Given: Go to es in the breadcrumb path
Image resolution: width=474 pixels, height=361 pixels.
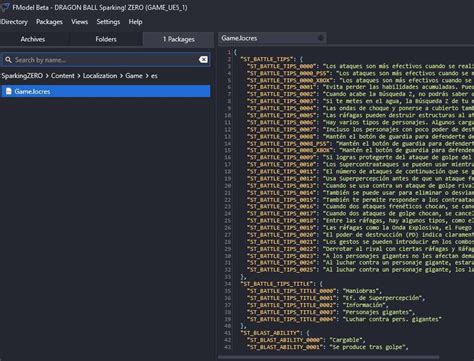Looking at the screenshot, I should 154,76.
